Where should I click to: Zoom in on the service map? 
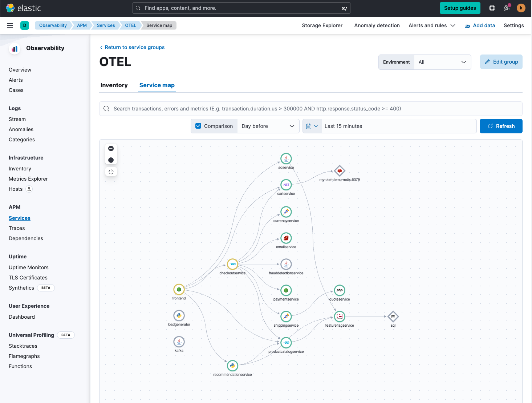(111, 148)
